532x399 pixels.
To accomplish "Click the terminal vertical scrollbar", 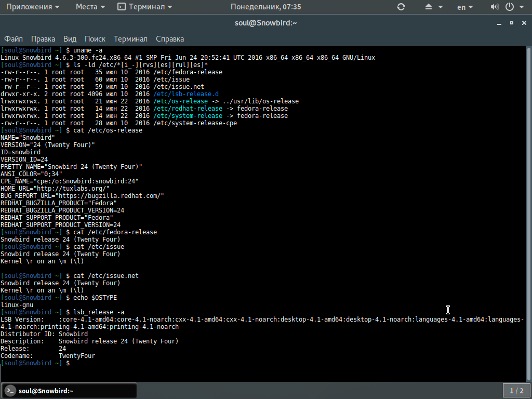I will 529,213.
